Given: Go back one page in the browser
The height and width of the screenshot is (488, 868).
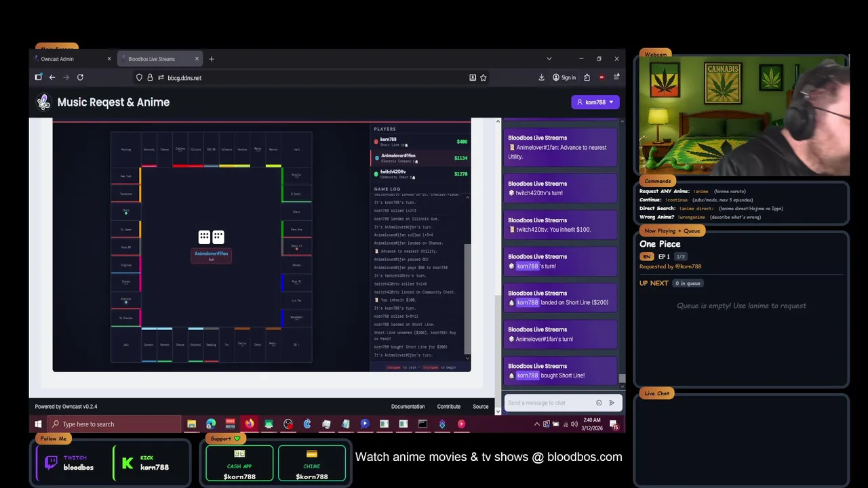Looking at the screenshot, I should 52,78.
